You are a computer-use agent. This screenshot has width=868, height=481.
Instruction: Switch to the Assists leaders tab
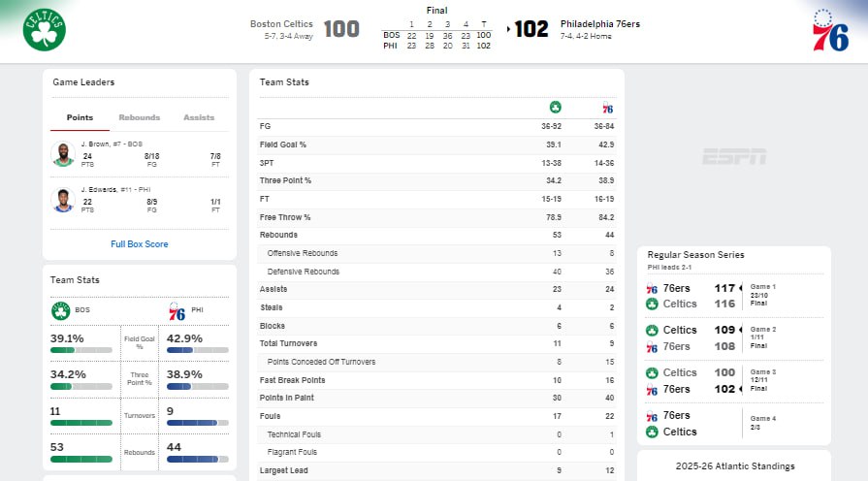pyautogui.click(x=199, y=117)
